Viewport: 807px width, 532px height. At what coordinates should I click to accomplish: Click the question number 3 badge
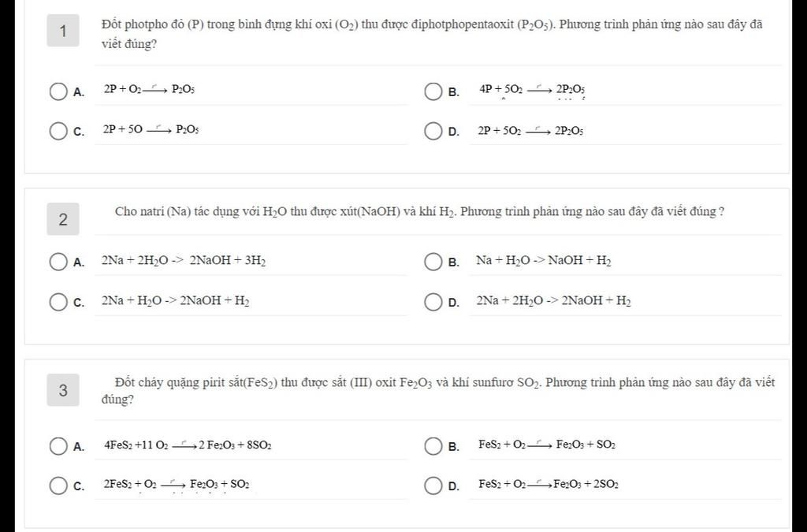coord(63,390)
